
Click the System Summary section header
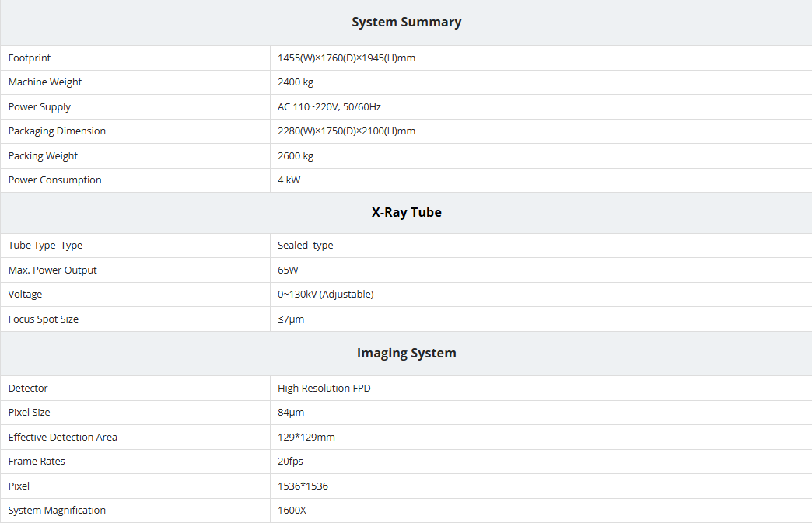[x=406, y=23]
